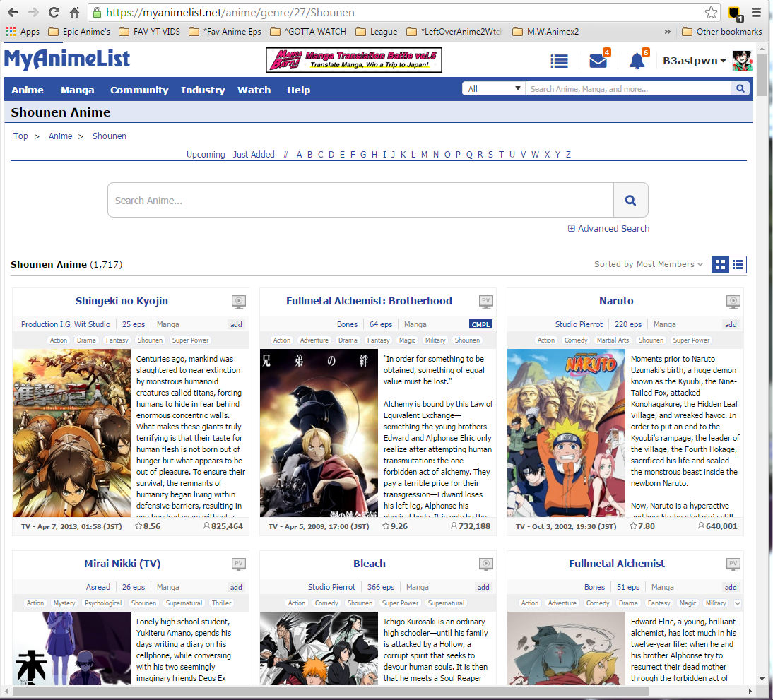This screenshot has height=700, width=773.
Task: Open Fullmetal Alchemist: Brotherhood cover image
Action: coord(319,433)
